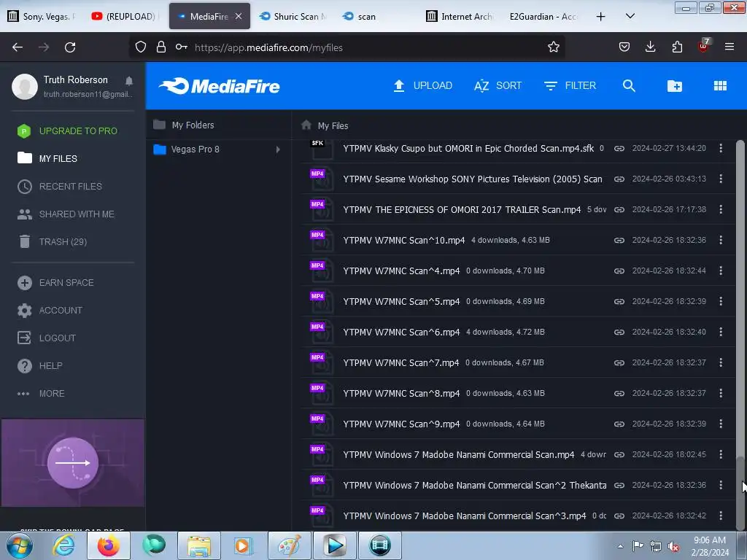Click browser back arrow

click(18, 47)
